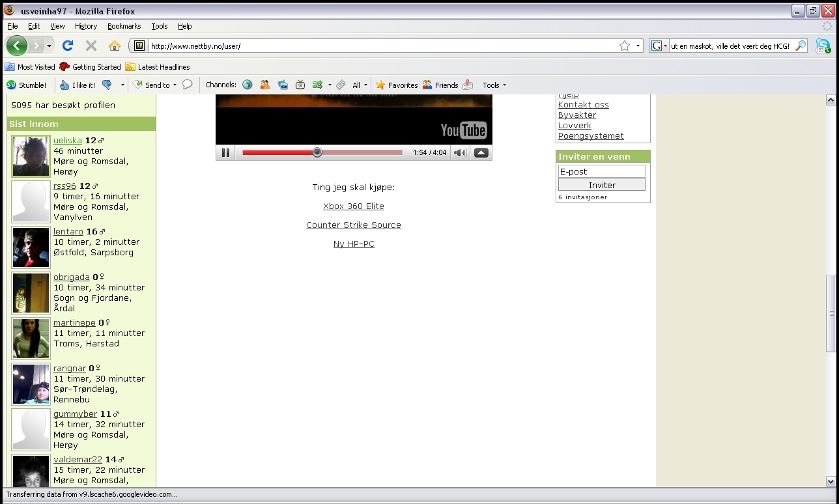Open StumbleUpon Favorites
This screenshot has height=504, width=839.
[397, 85]
